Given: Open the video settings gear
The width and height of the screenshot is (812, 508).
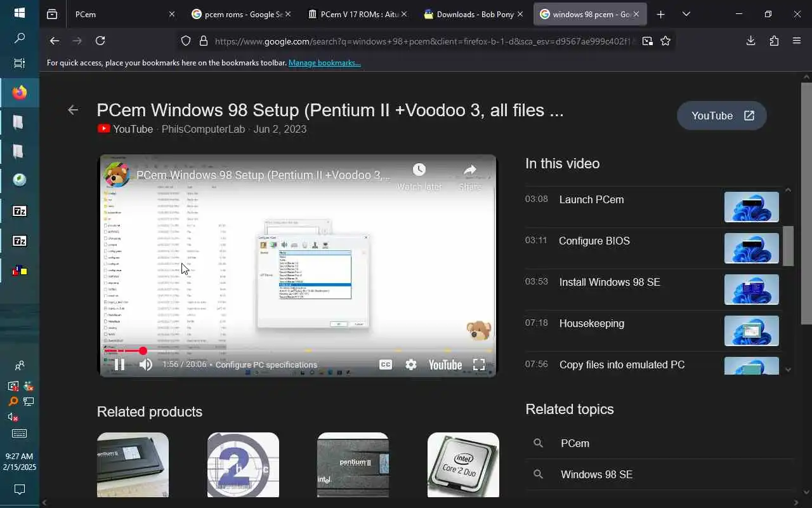Looking at the screenshot, I should click(411, 364).
